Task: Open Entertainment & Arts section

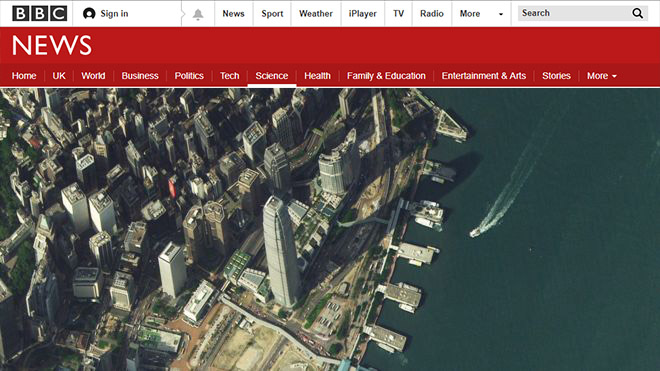Action: [484, 76]
